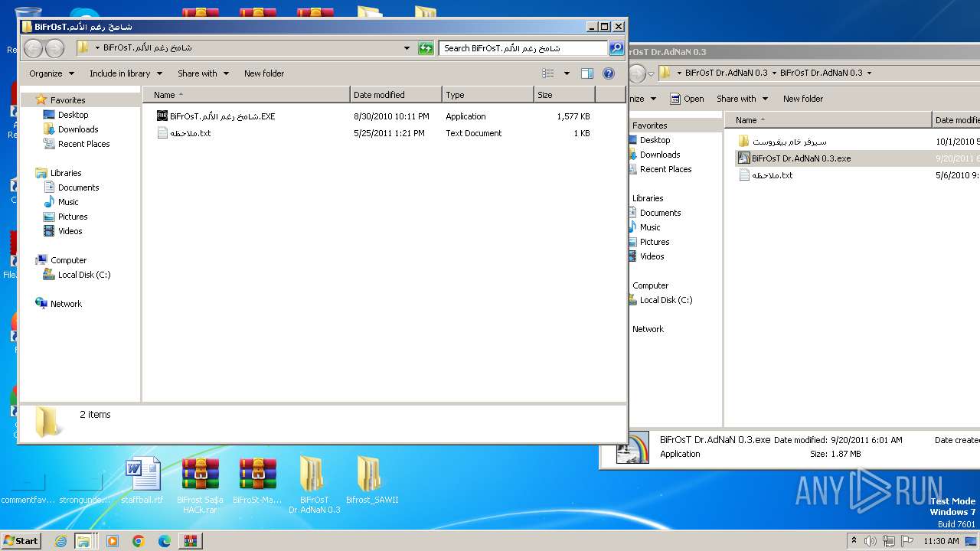This screenshot has height=551, width=980.
Task: Open the volume speaker icon in the tray
Action: [x=871, y=541]
